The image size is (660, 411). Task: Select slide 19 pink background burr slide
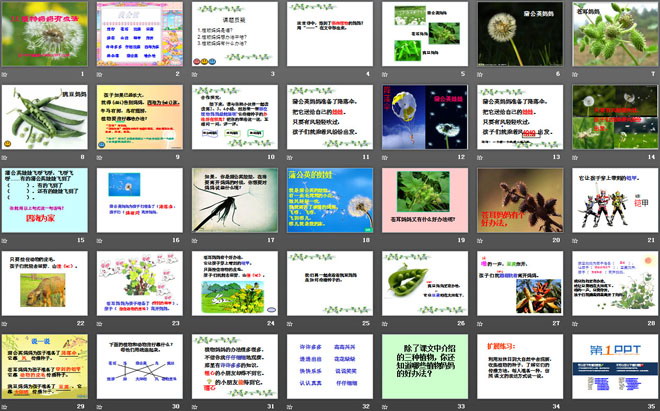425,200
